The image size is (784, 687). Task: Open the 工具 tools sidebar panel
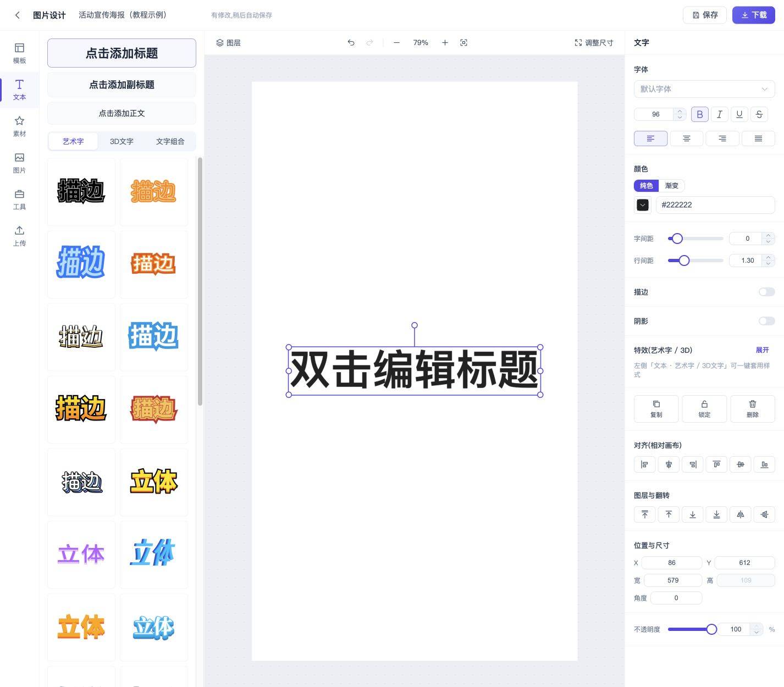point(19,200)
